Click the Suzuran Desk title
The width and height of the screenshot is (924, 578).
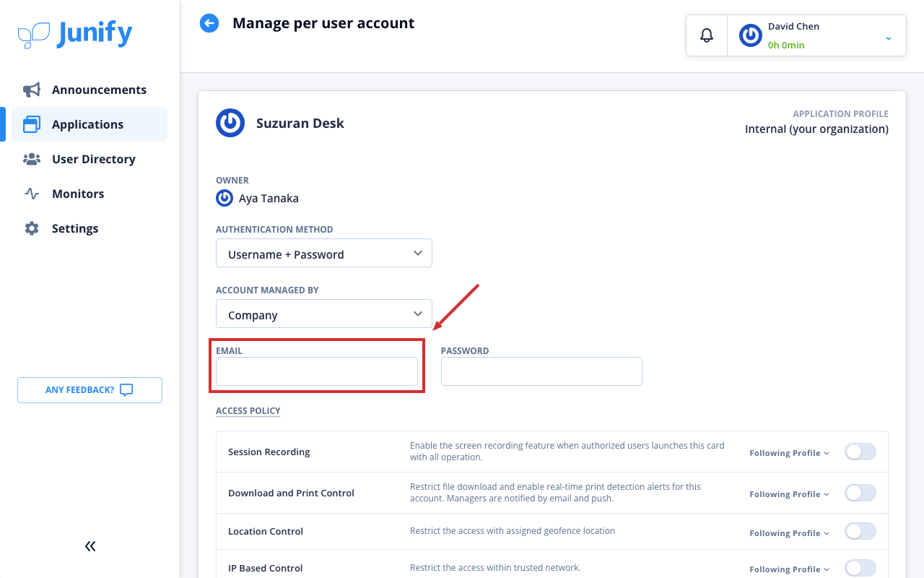300,123
